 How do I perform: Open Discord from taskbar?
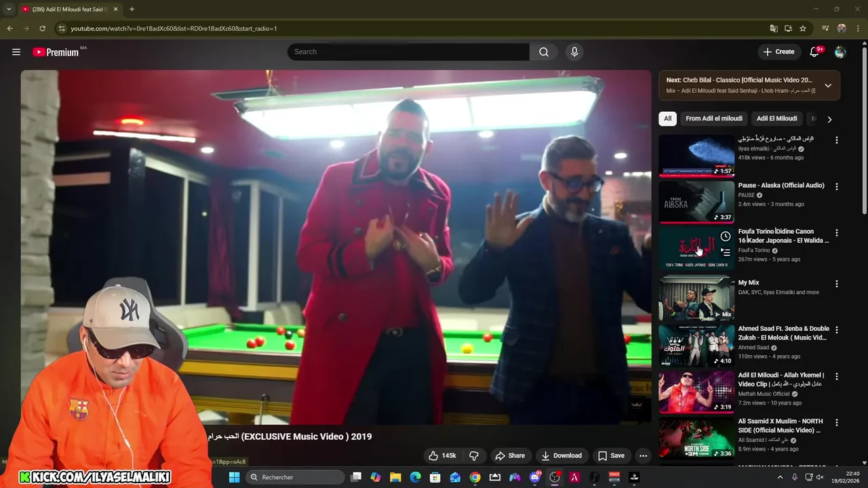[534, 477]
